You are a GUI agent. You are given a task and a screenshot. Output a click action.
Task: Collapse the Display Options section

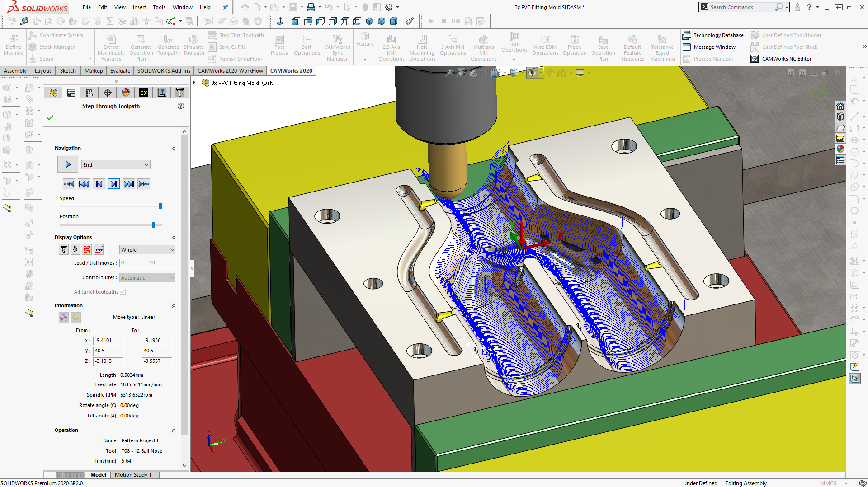point(174,237)
